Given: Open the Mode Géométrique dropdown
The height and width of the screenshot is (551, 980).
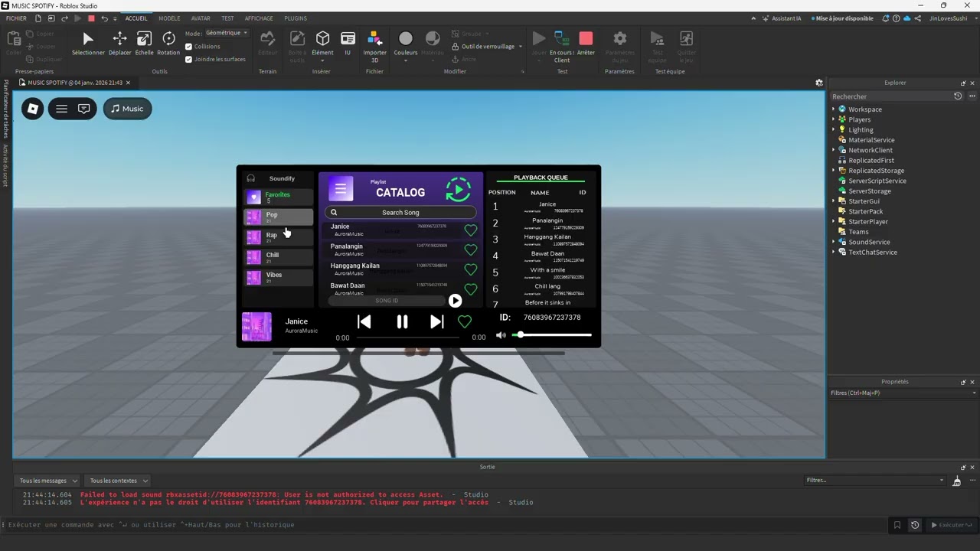Looking at the screenshot, I should (227, 33).
